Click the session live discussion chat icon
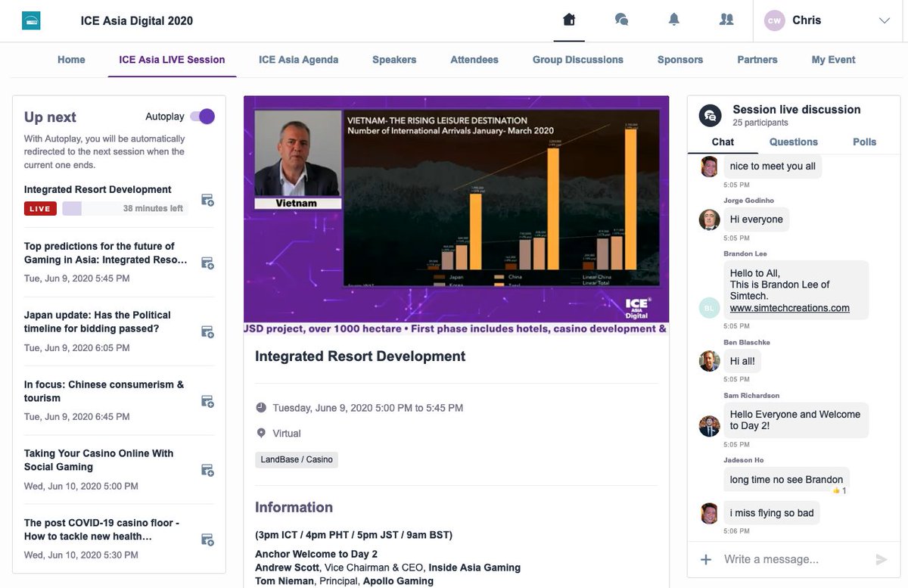 710,115
